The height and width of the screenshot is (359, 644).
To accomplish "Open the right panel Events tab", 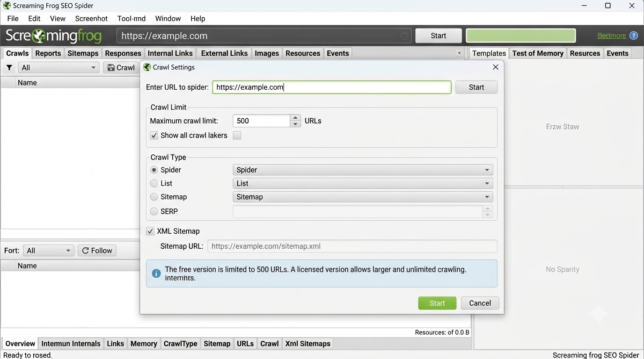I will (x=617, y=53).
